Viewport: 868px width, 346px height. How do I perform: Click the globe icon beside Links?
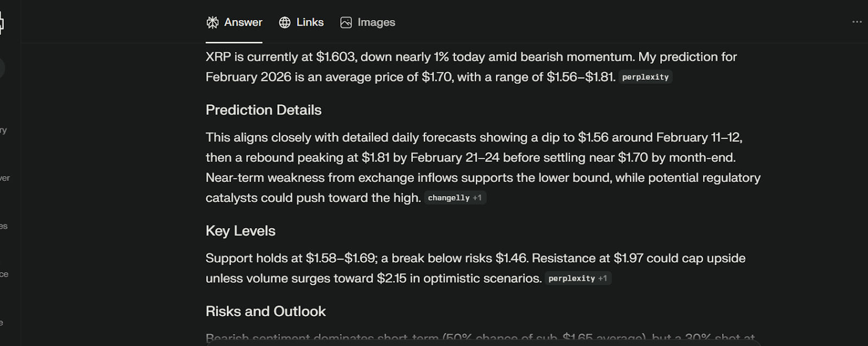(285, 22)
